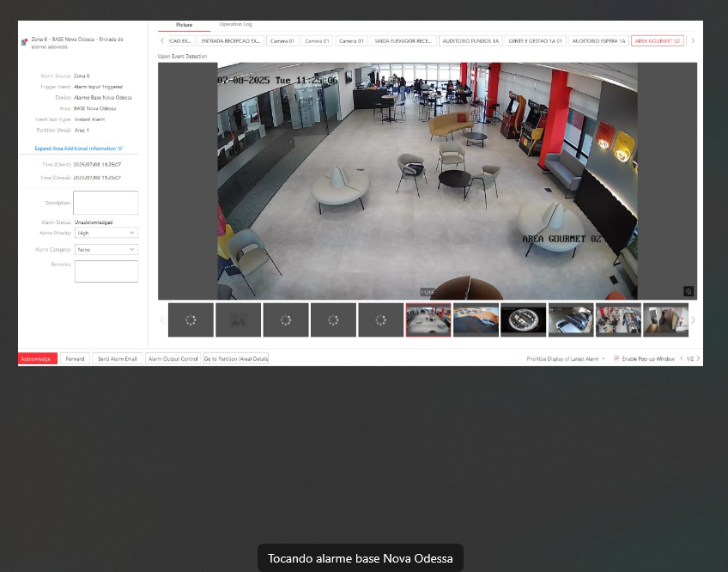Click the Send Alarm Email button

[x=118, y=358]
